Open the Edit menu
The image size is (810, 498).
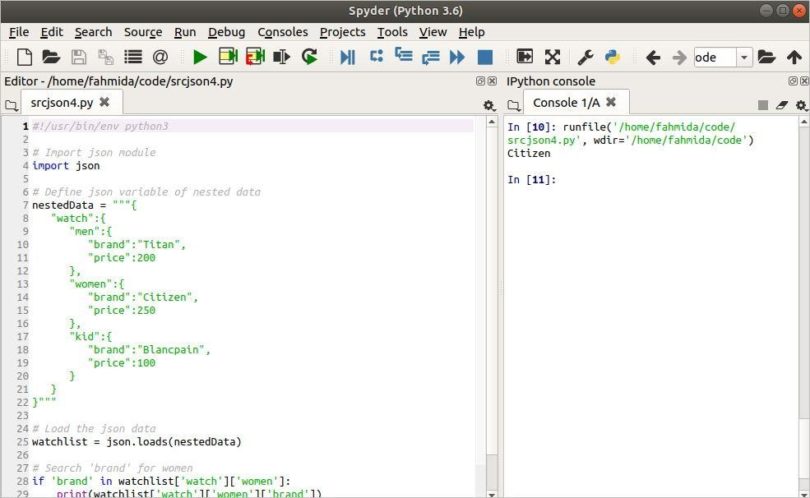(52, 32)
